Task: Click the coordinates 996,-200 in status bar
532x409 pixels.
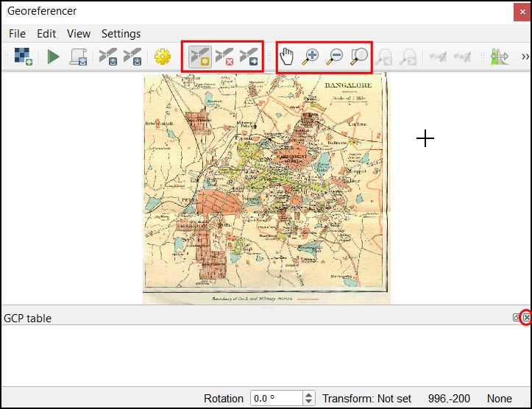Action: pyautogui.click(x=449, y=399)
